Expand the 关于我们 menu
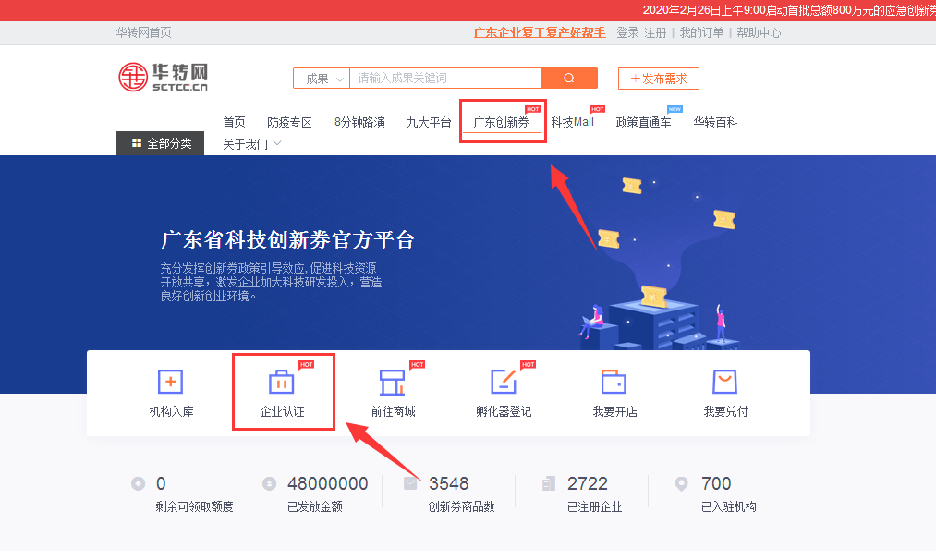This screenshot has width=936, height=560. tap(252, 144)
